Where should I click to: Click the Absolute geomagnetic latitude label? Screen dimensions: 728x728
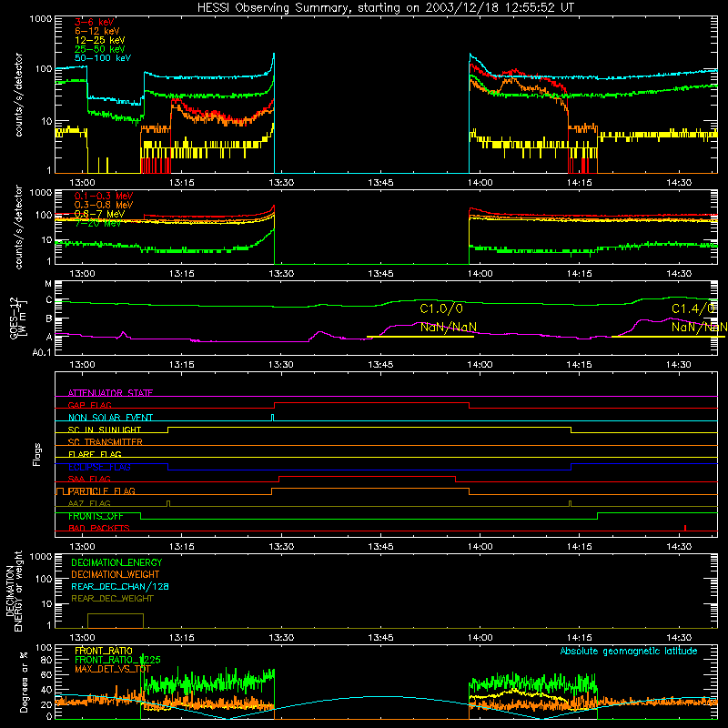629,652
